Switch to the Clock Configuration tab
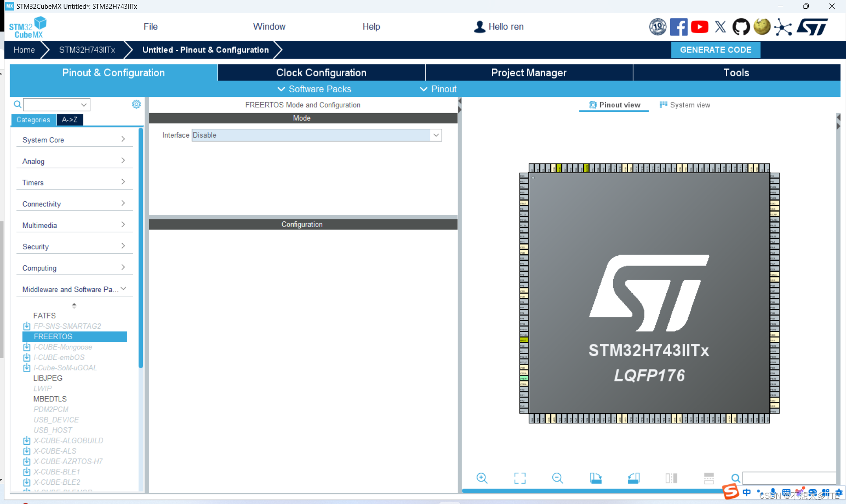 (x=321, y=72)
